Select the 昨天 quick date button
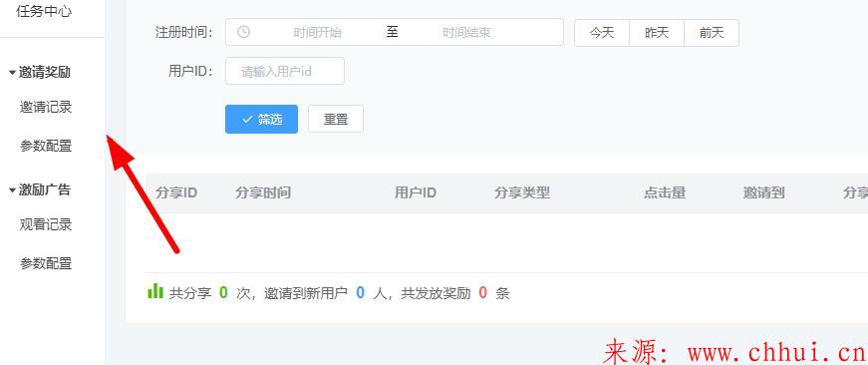Screen dimensions: 868x365 (x=657, y=33)
